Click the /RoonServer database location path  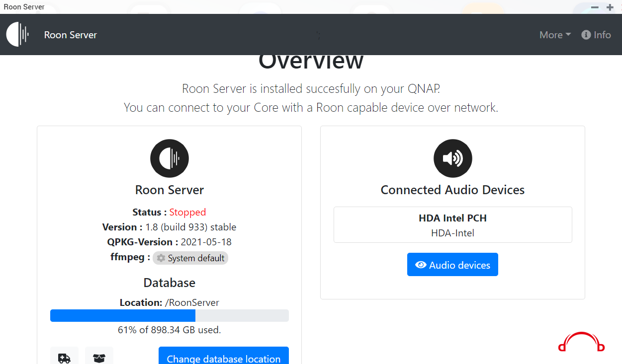click(x=192, y=302)
